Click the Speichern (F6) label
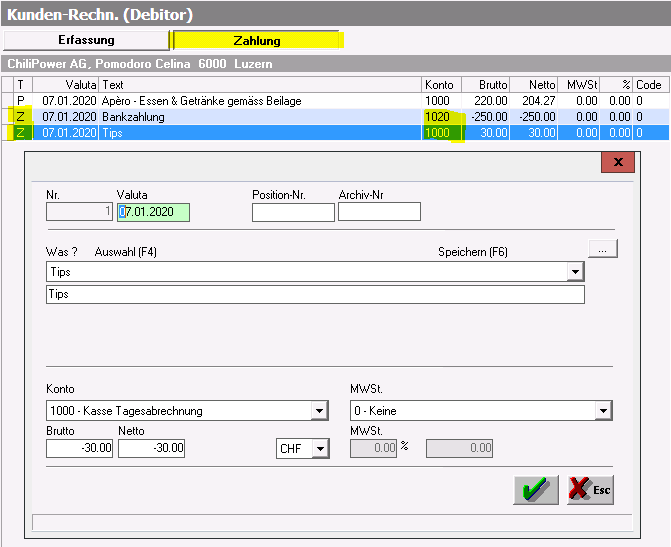Viewport: 671px width, 547px height. [472, 252]
